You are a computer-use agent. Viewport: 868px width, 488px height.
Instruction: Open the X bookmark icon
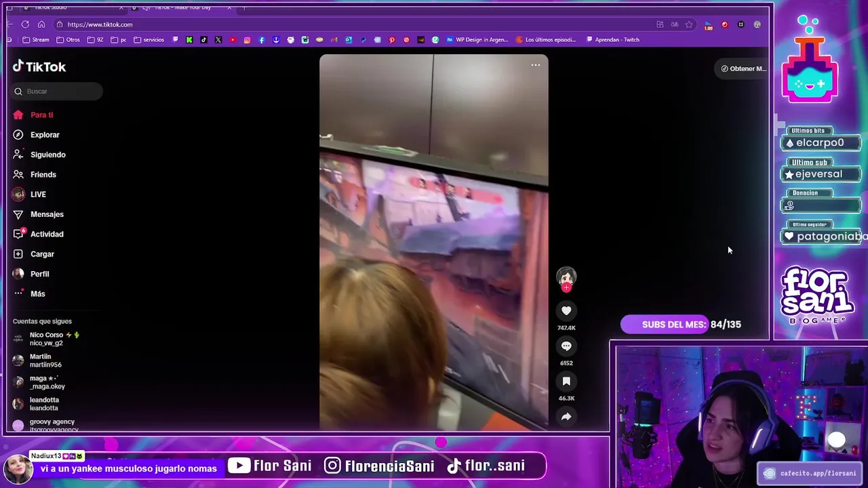218,39
